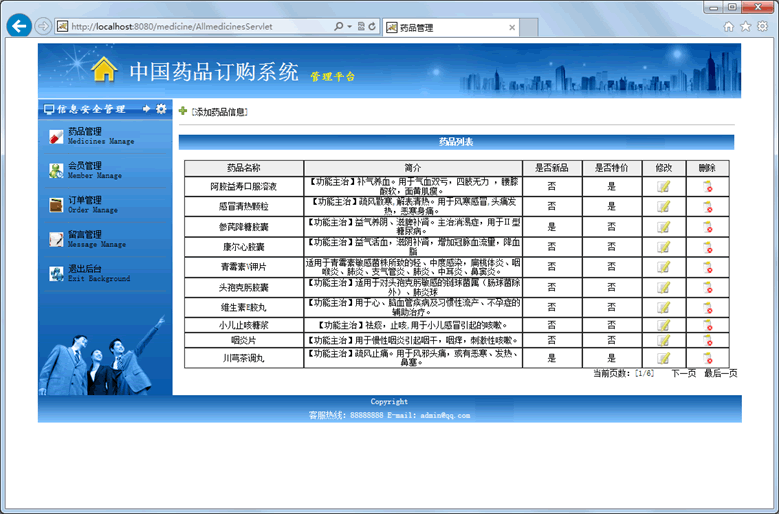Delete the 康尔心胶囊 row

click(x=707, y=247)
